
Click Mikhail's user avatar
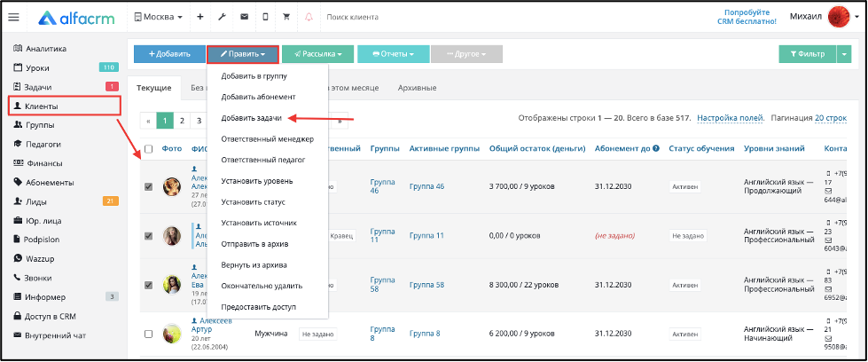pos(840,17)
